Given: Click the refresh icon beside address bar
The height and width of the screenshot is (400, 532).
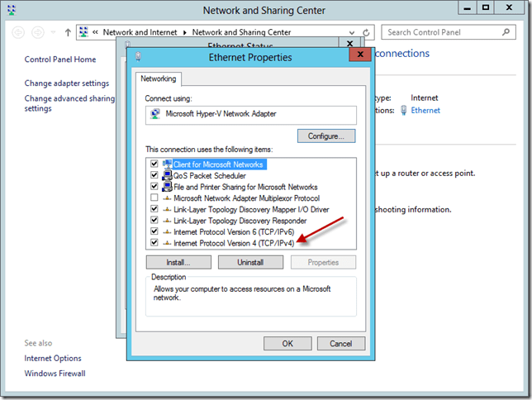Looking at the screenshot, I should [368, 32].
